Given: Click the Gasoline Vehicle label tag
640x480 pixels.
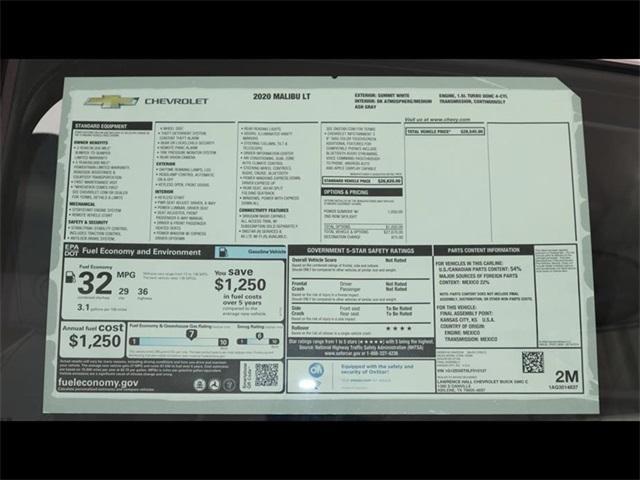Looking at the screenshot, I should coord(265,252).
